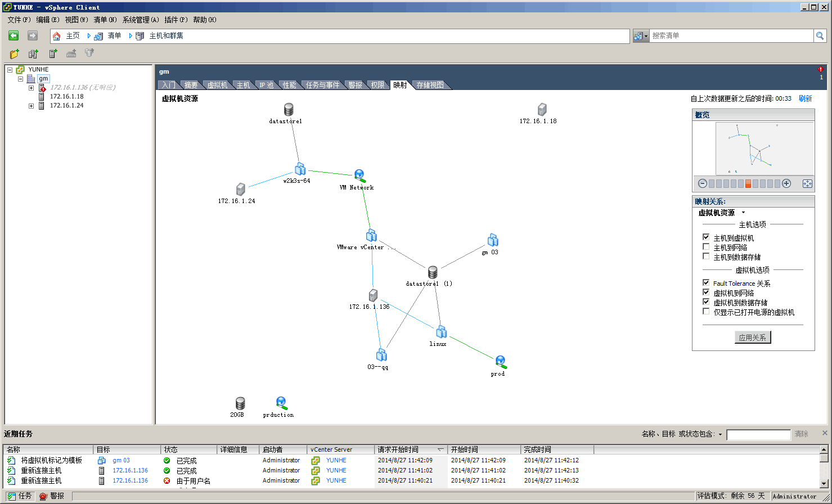This screenshot has width=832, height=504.
Task: Select the gm 03 VM node
Action: (x=493, y=240)
